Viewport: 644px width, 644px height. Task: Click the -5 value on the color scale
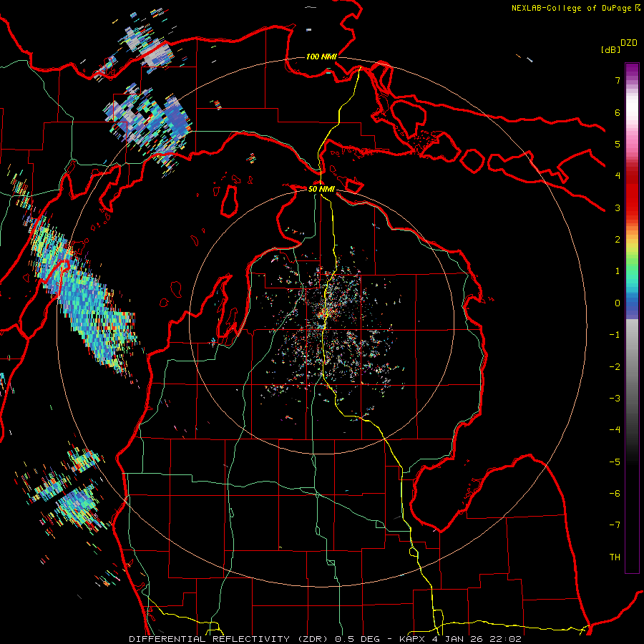[x=615, y=462]
